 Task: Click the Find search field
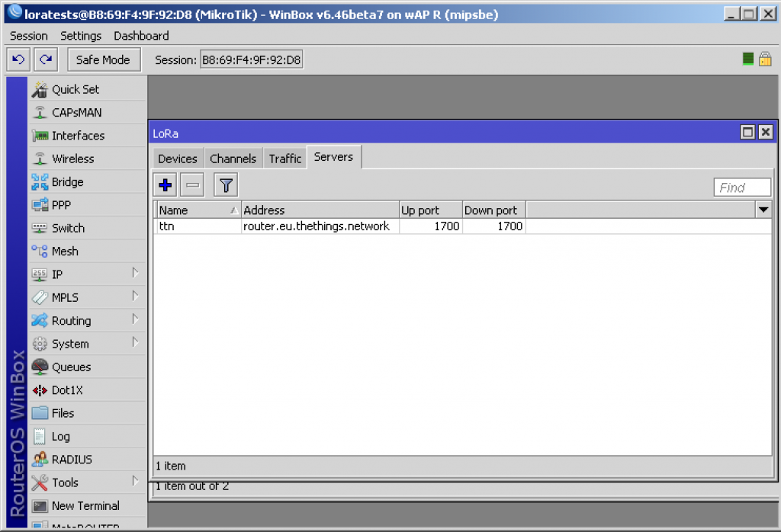click(742, 187)
